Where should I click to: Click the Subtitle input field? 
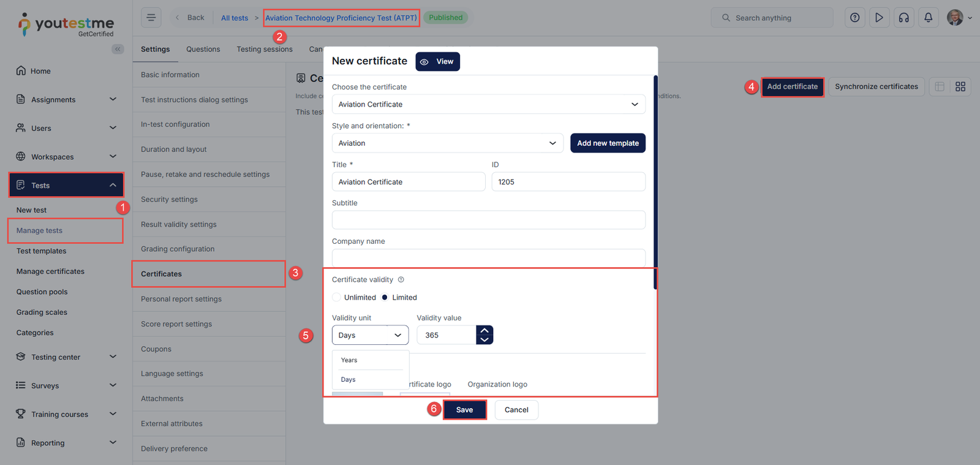pyautogui.click(x=488, y=220)
